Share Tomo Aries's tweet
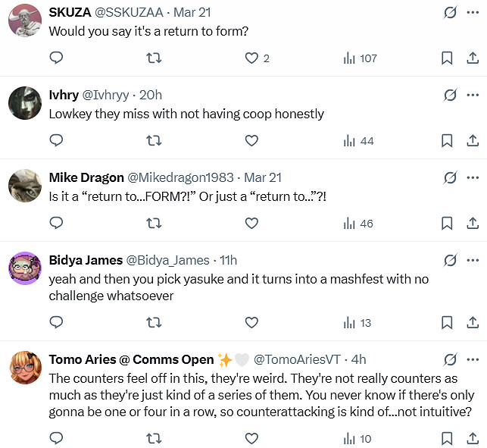487x448 pixels. 472,438
